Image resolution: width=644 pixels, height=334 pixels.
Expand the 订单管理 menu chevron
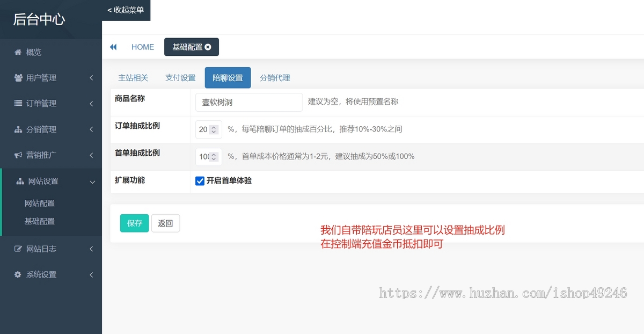tap(91, 103)
